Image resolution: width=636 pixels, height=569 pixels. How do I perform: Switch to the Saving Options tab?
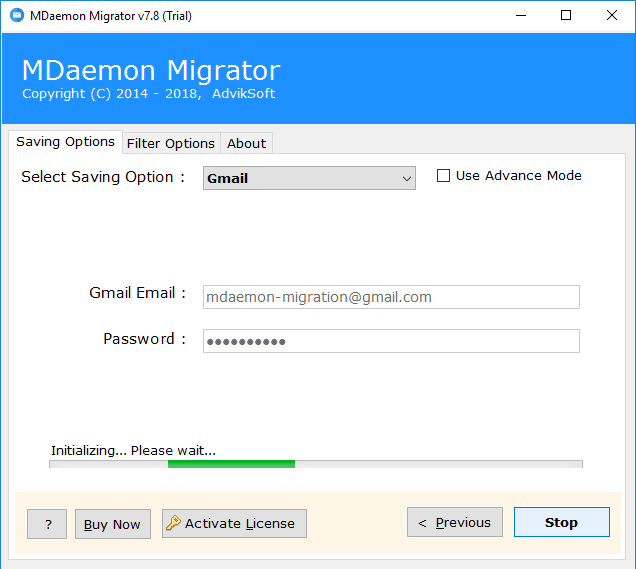[65, 142]
